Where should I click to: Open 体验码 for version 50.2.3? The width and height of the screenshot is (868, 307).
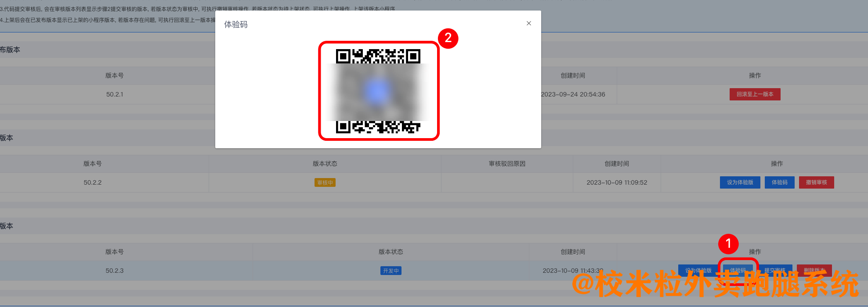tap(738, 271)
